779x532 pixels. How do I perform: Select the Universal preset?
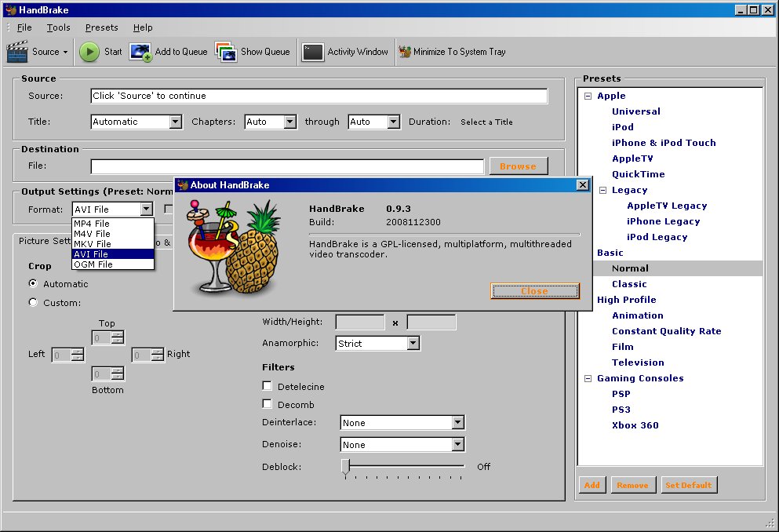pyautogui.click(x=636, y=111)
